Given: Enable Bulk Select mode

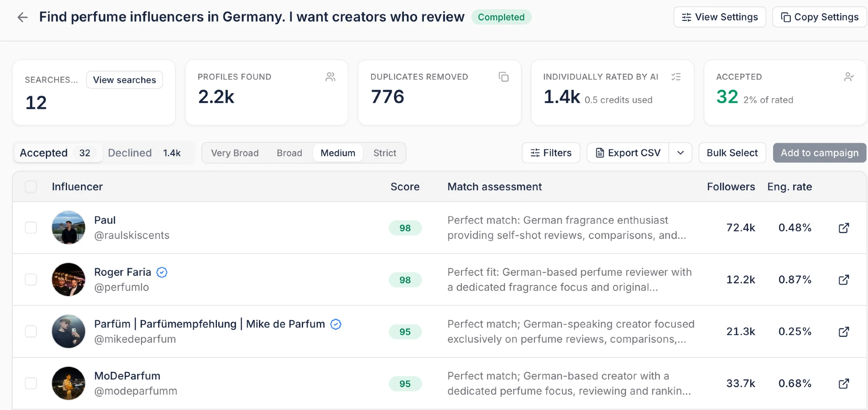Looking at the screenshot, I should pos(732,153).
